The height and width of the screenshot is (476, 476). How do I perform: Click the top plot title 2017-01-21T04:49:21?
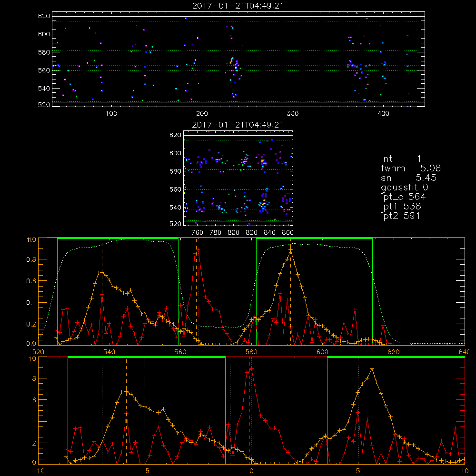point(238,6)
